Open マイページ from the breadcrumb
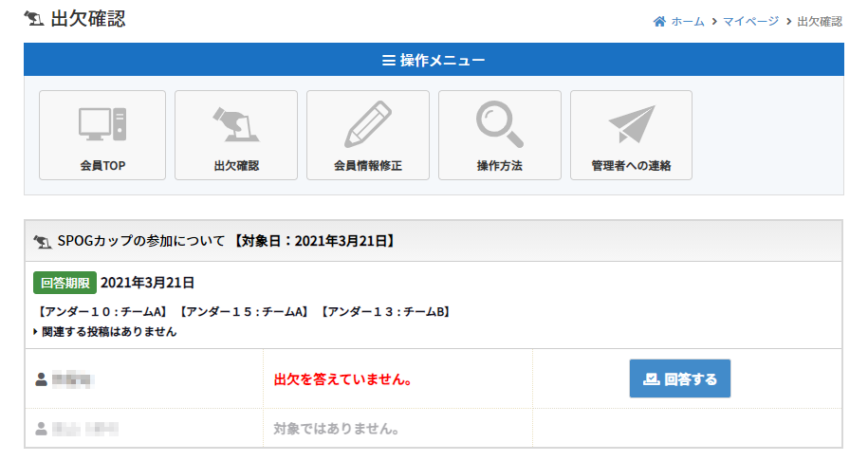The image size is (868, 461). pos(750,22)
